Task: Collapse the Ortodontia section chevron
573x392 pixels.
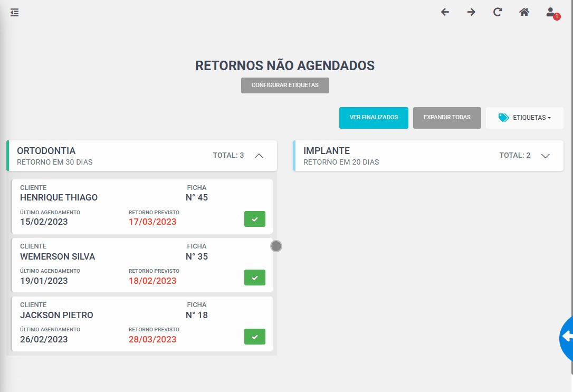Action: [259, 156]
